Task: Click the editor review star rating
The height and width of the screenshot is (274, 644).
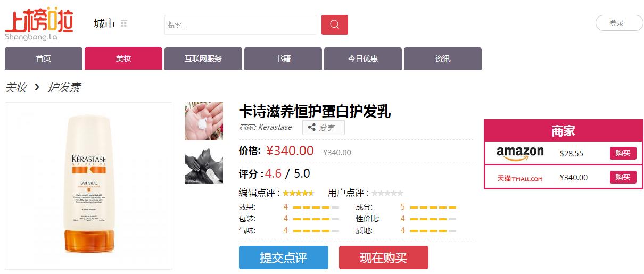Action: click(299, 193)
